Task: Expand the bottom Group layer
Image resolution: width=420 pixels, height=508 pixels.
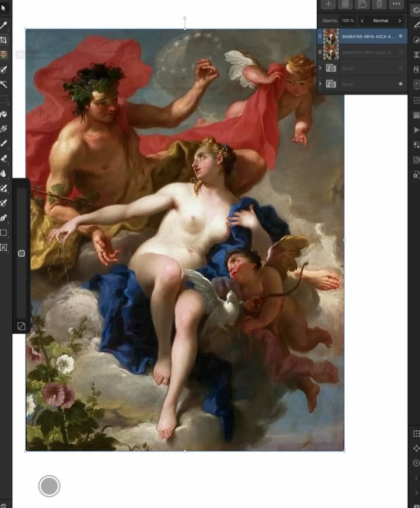Action: (x=320, y=84)
